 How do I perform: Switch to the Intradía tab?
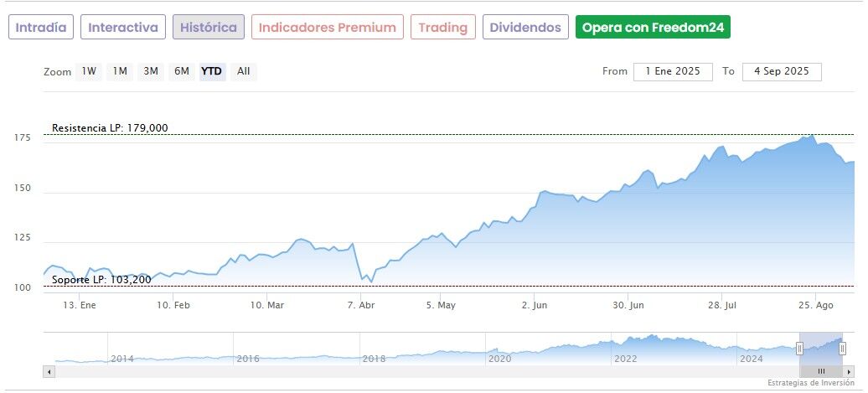click(41, 27)
